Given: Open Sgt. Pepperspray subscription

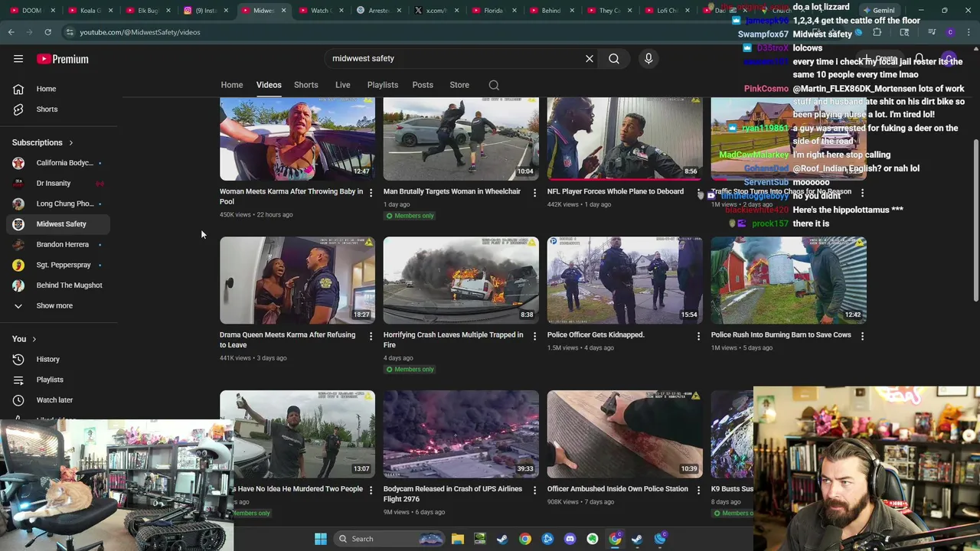Looking at the screenshot, I should click(58, 265).
